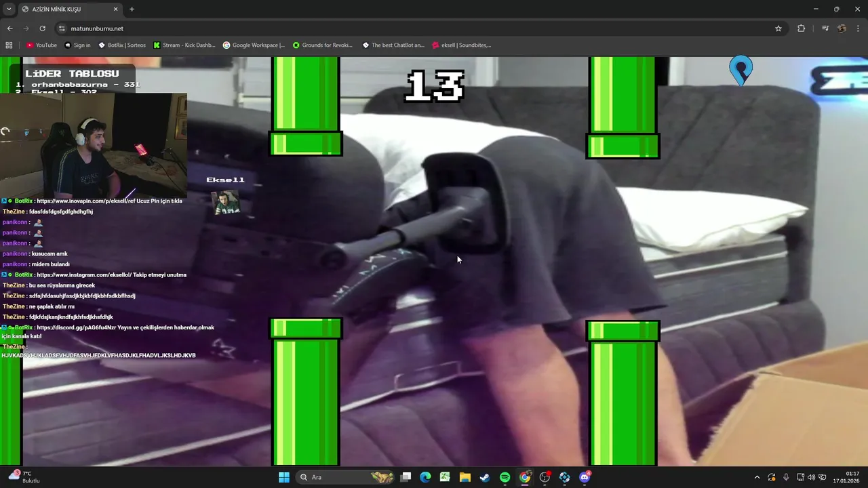
Task: Open Steam from the taskbar
Action: (485, 477)
